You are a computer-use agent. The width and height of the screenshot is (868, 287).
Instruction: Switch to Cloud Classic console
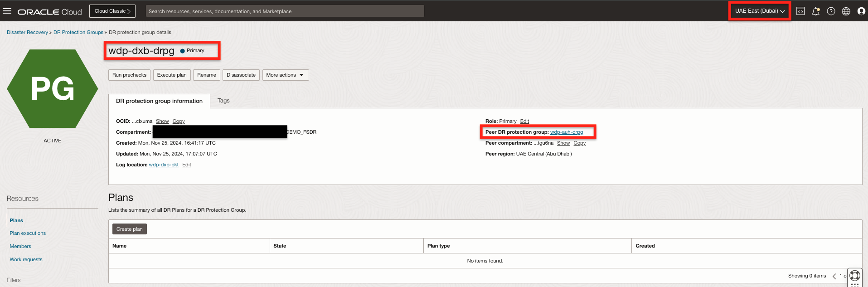[112, 11]
